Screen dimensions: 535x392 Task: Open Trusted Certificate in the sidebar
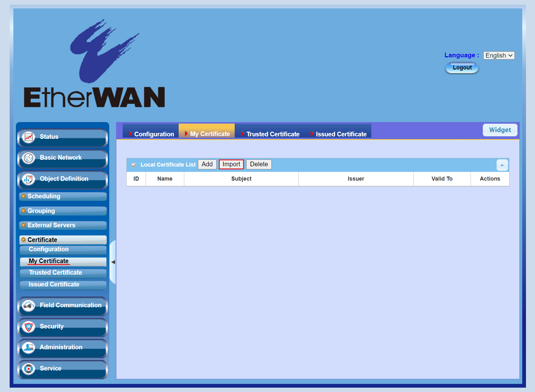63,273
